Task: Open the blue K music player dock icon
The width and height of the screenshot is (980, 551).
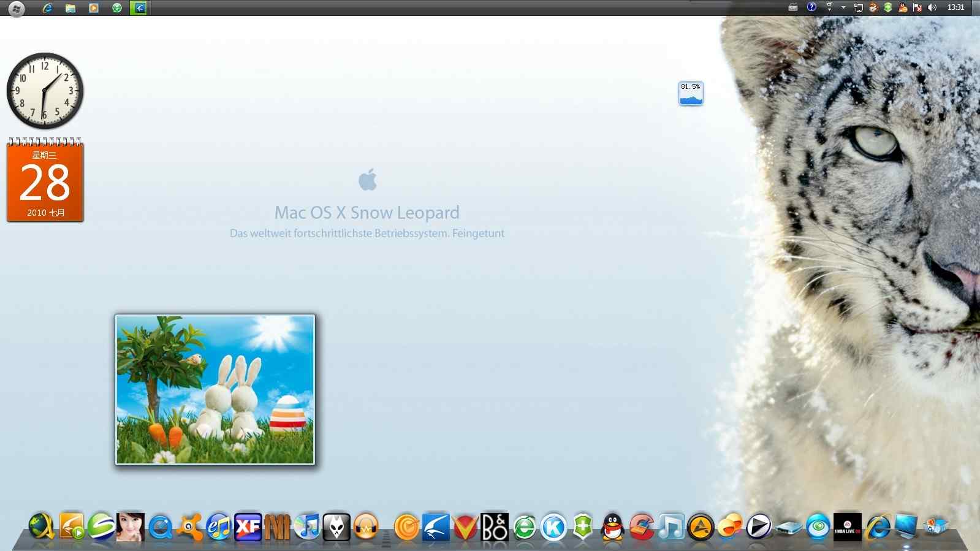Action: click(x=553, y=527)
